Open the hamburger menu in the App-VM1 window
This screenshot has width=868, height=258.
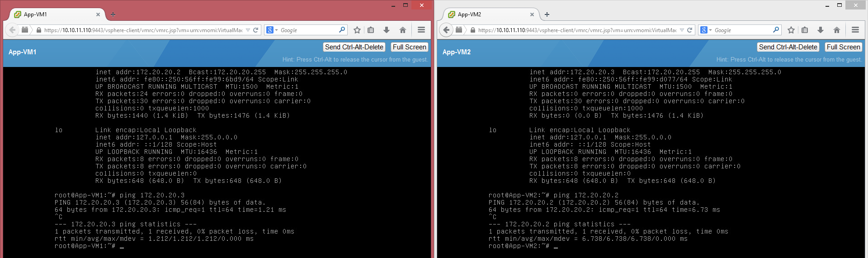point(421,30)
